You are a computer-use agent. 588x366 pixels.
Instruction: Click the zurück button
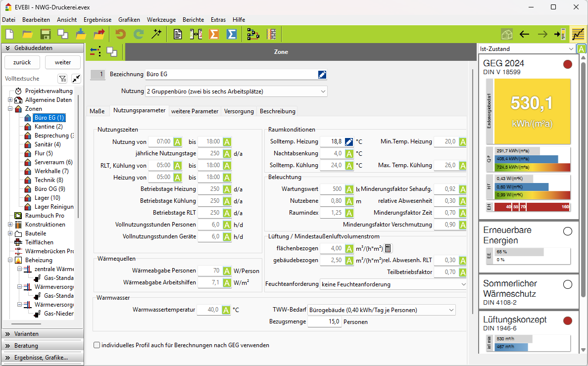click(22, 62)
